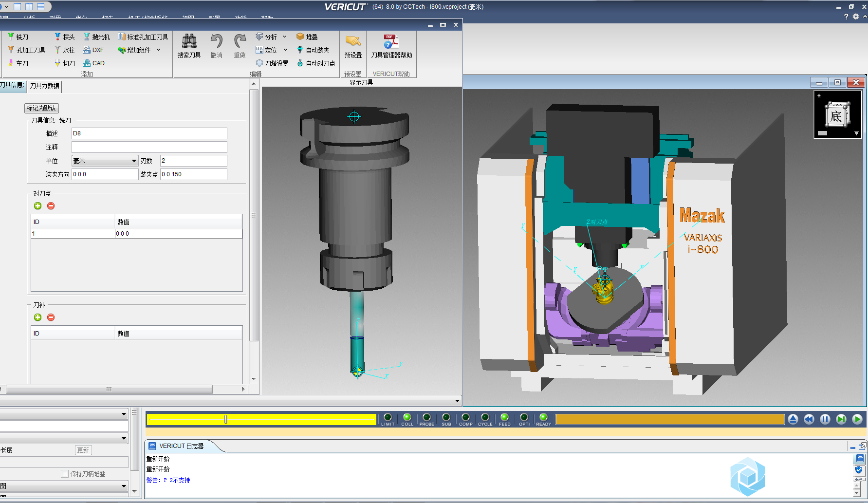Click the view cube showing 底
This screenshot has width=868, height=503.
[836, 115]
